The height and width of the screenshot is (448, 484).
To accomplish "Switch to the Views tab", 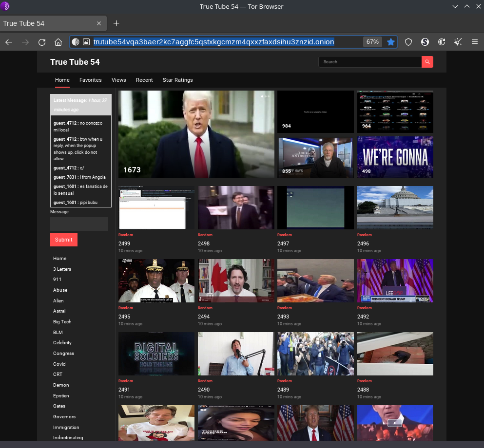I will point(119,80).
